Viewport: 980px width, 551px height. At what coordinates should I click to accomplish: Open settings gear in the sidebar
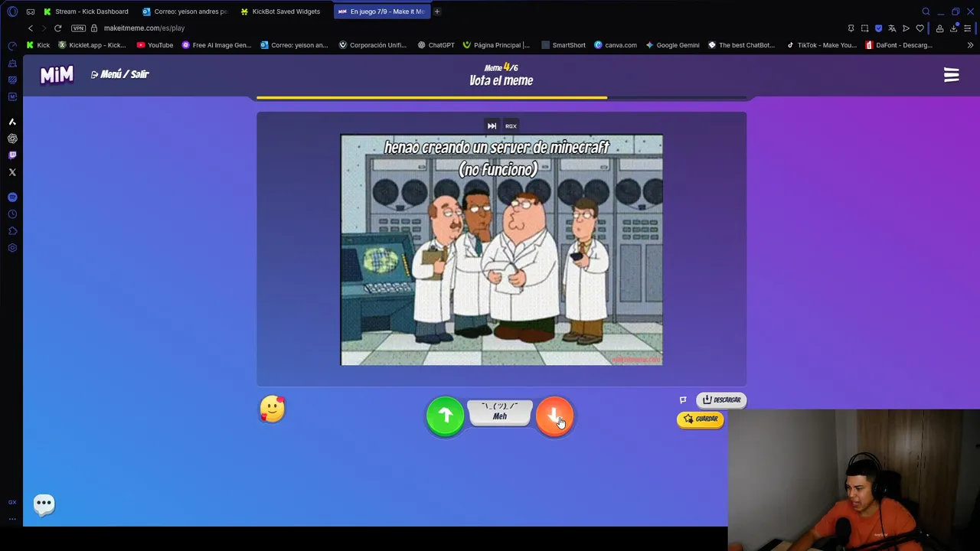(12, 248)
